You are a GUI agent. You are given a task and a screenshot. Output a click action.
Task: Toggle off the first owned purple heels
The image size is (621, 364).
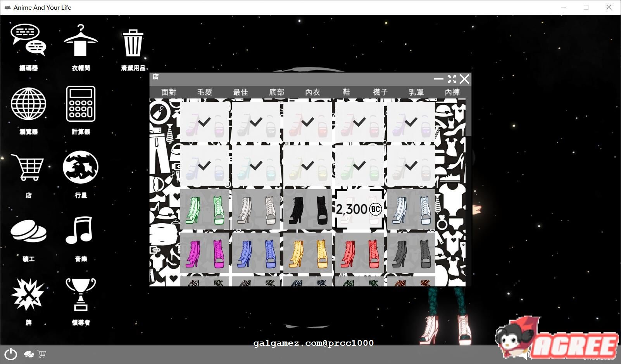tap(205, 122)
